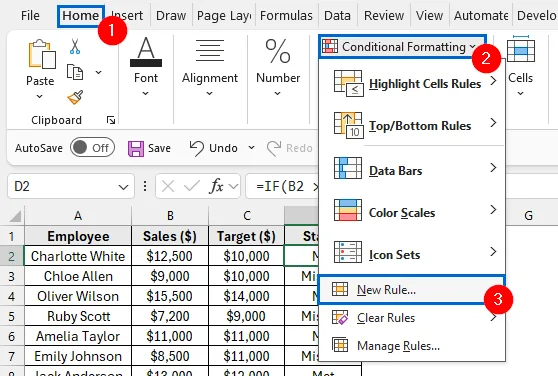The height and width of the screenshot is (376, 558).
Task: Click the Format Painter brush icon
Action: pyautogui.click(x=75, y=97)
